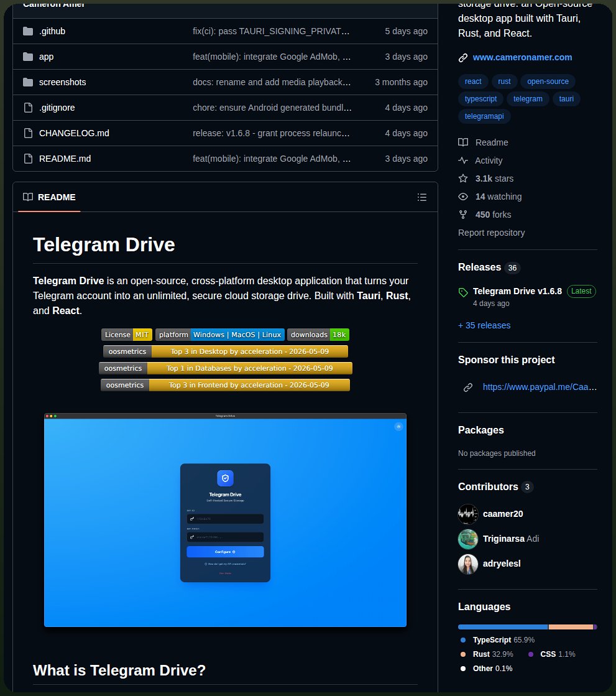This screenshot has width=616, height=696.
Task: Select the tauri topic tag
Action: pyautogui.click(x=566, y=99)
